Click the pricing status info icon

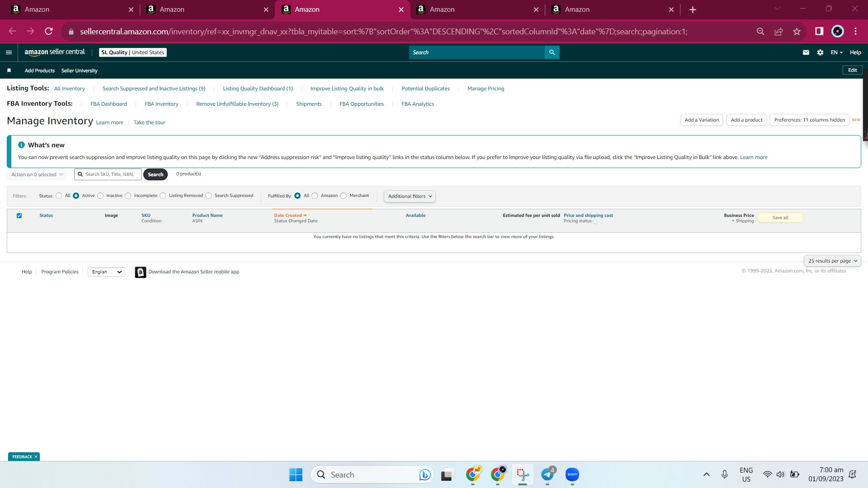coord(595,222)
